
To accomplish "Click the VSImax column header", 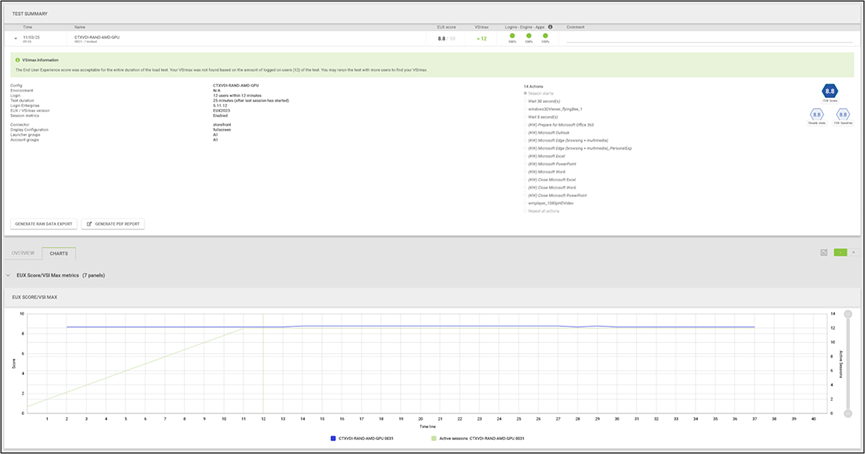I will click(x=481, y=27).
